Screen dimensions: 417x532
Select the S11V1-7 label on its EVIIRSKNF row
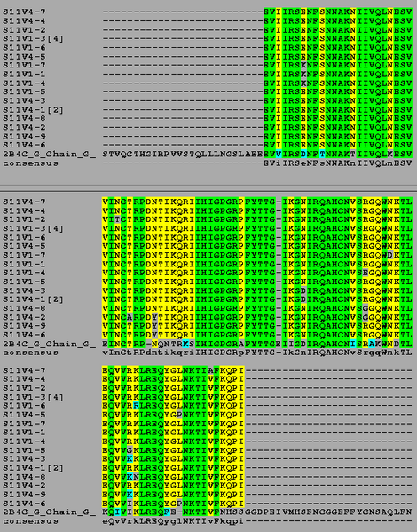coord(25,65)
